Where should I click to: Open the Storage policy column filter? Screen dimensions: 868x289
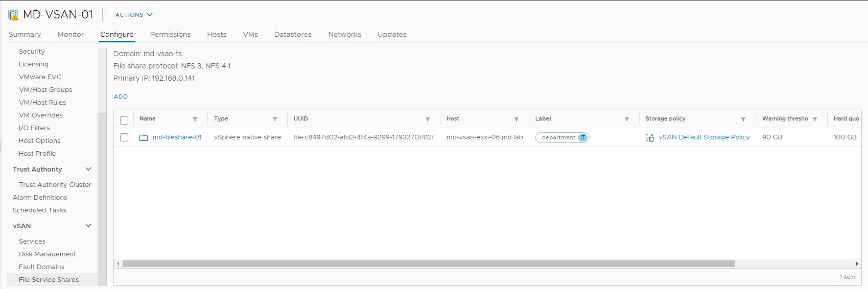743,119
